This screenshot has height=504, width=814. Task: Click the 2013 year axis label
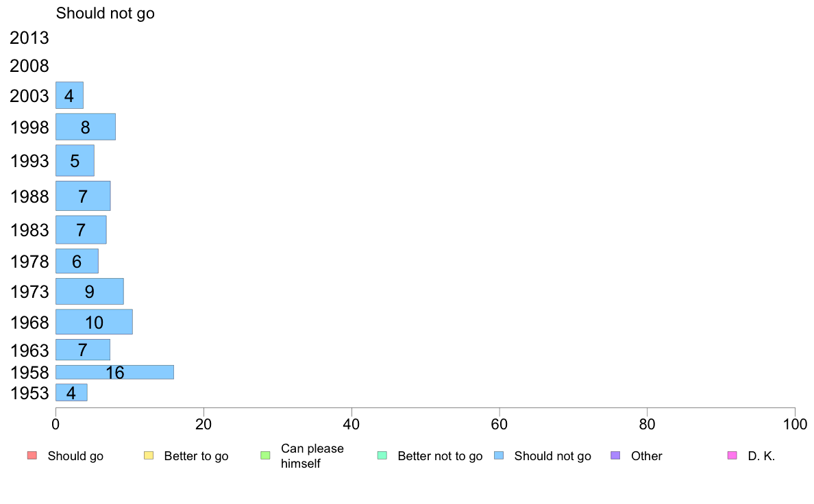pos(29,38)
